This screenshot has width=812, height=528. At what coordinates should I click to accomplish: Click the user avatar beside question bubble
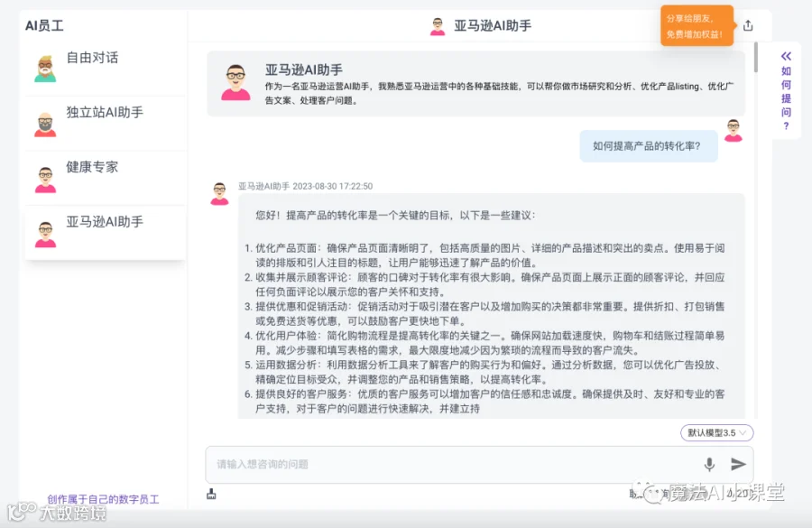tap(734, 130)
